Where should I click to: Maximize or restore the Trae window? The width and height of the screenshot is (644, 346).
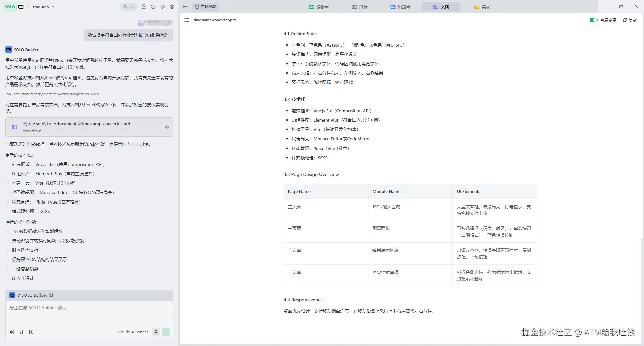point(621,7)
